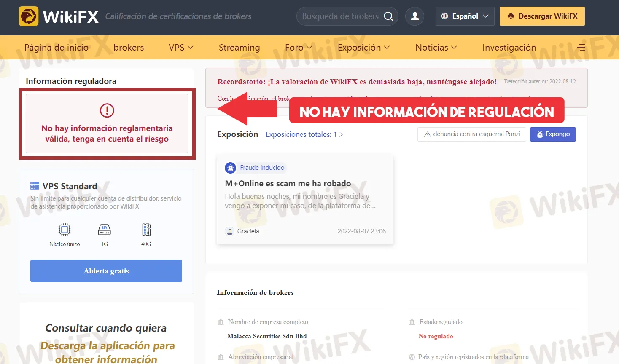Viewport: 619px width, 364px height.
Task: Click the 40G storage icon
Action: point(146,230)
